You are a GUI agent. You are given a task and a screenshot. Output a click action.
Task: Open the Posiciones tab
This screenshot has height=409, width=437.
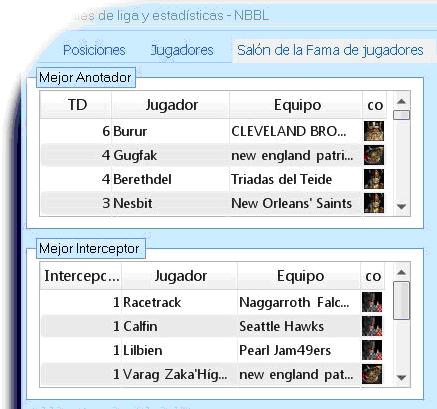(94, 50)
